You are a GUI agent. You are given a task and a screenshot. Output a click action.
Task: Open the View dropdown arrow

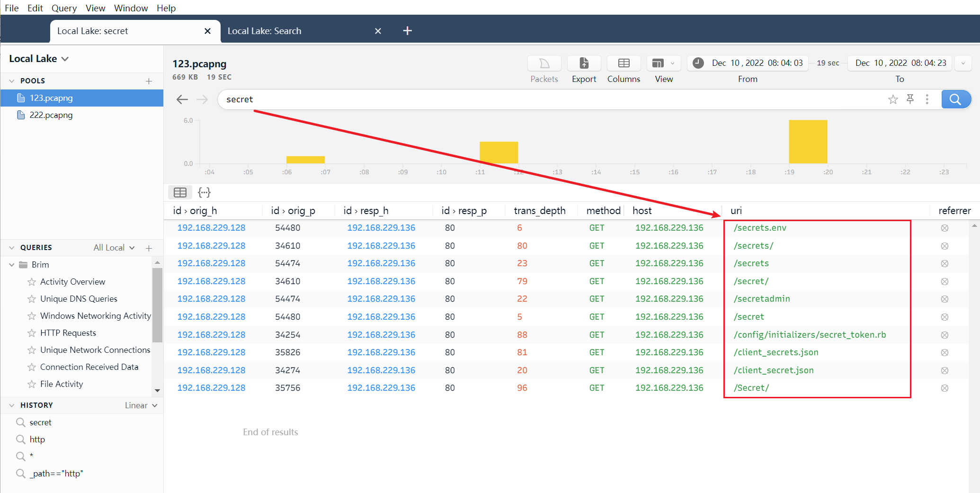(x=673, y=63)
